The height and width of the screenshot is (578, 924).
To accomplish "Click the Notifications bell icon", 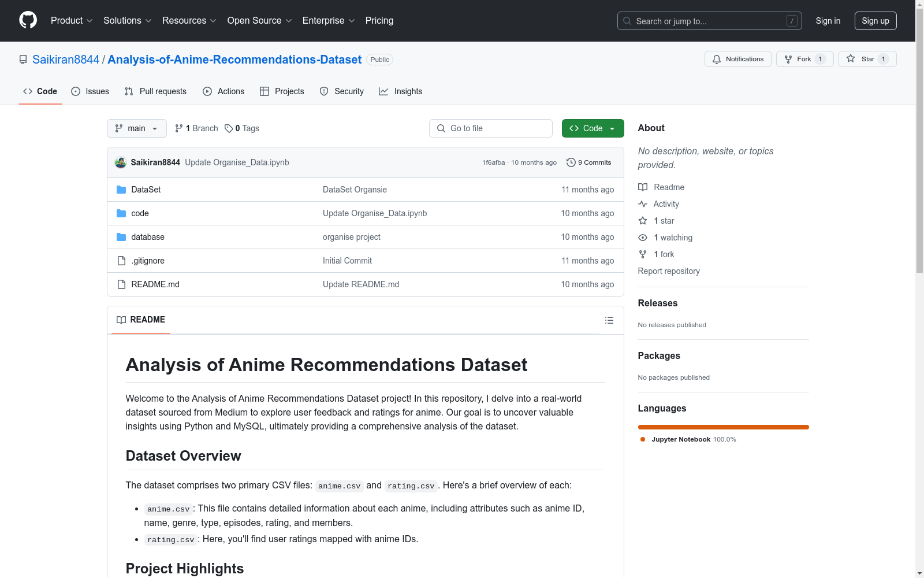I will [x=717, y=59].
